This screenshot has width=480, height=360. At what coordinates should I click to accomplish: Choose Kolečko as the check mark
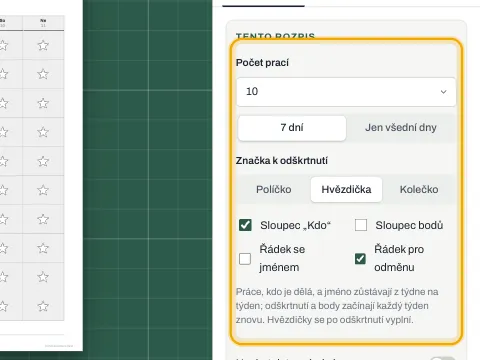[419, 189]
